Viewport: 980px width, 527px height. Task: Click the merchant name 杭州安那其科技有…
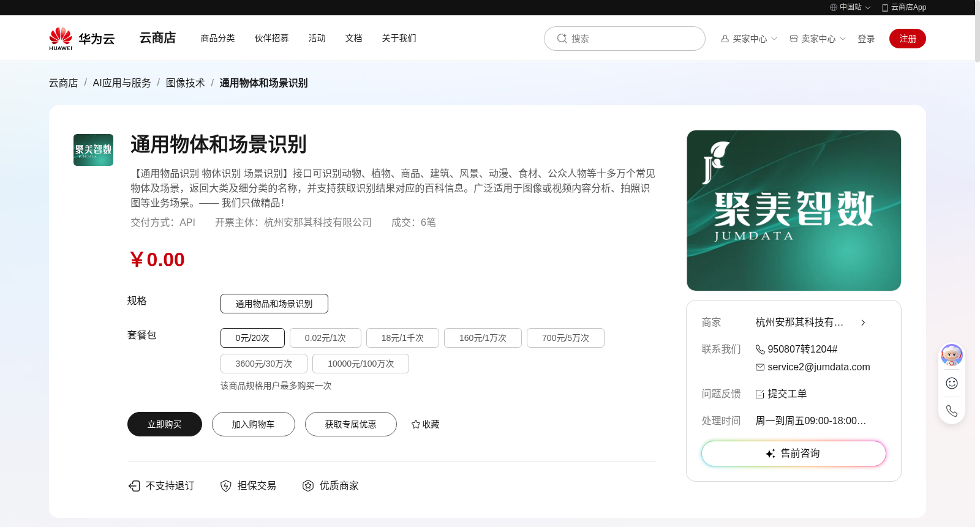799,323
